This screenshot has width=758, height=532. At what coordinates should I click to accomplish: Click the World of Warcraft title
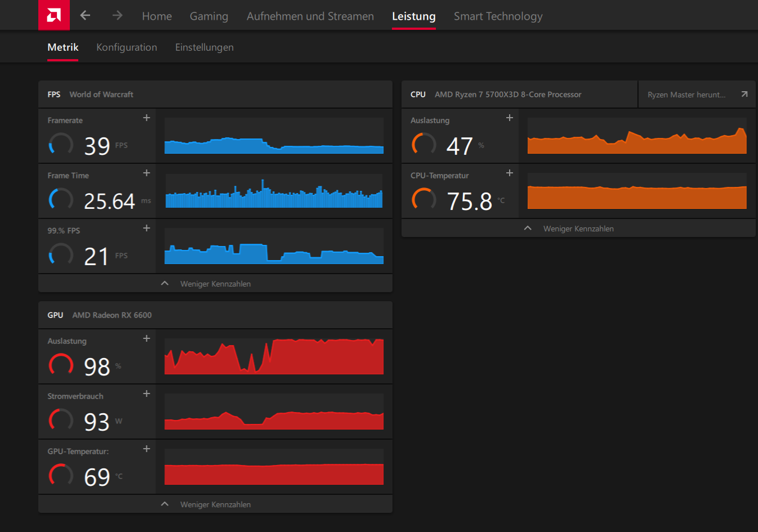[101, 95]
